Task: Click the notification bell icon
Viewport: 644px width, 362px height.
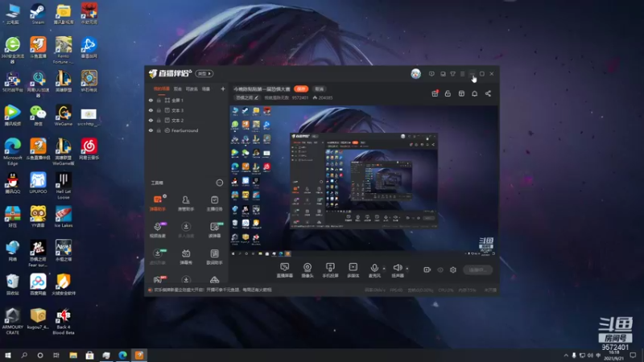Action: click(474, 93)
